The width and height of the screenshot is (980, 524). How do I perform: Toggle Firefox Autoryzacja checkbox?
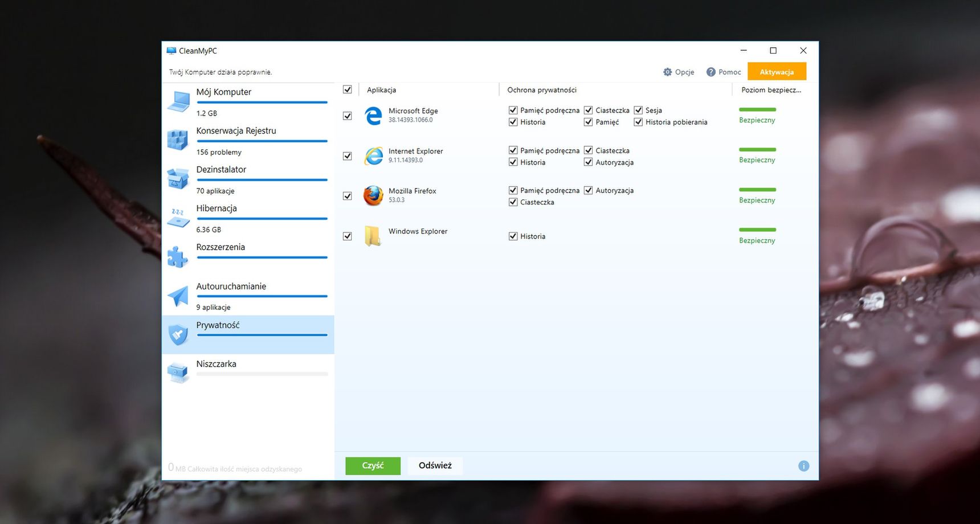pos(589,190)
